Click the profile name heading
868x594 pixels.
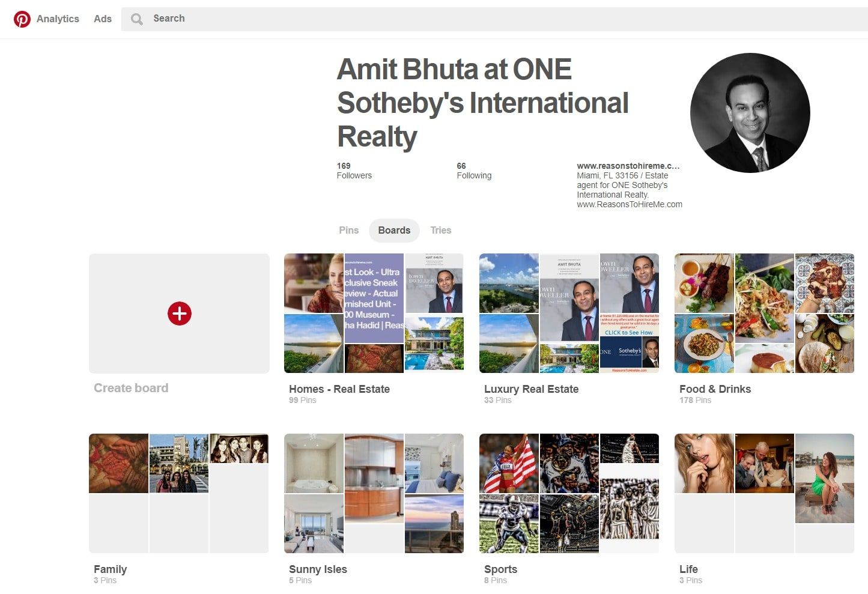click(x=483, y=103)
